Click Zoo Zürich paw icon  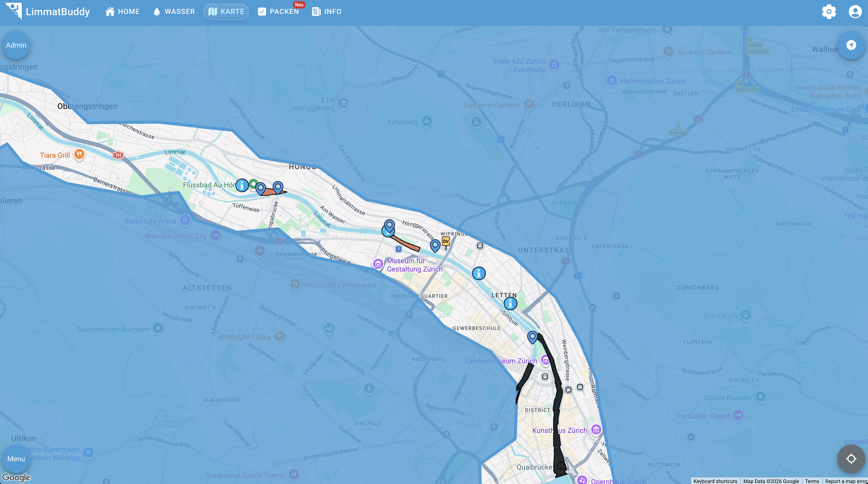point(746,315)
